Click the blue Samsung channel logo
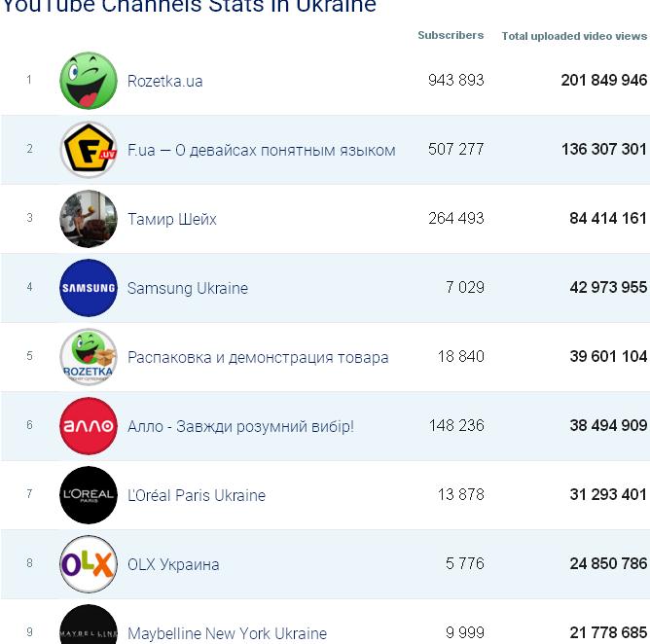 tap(89, 288)
